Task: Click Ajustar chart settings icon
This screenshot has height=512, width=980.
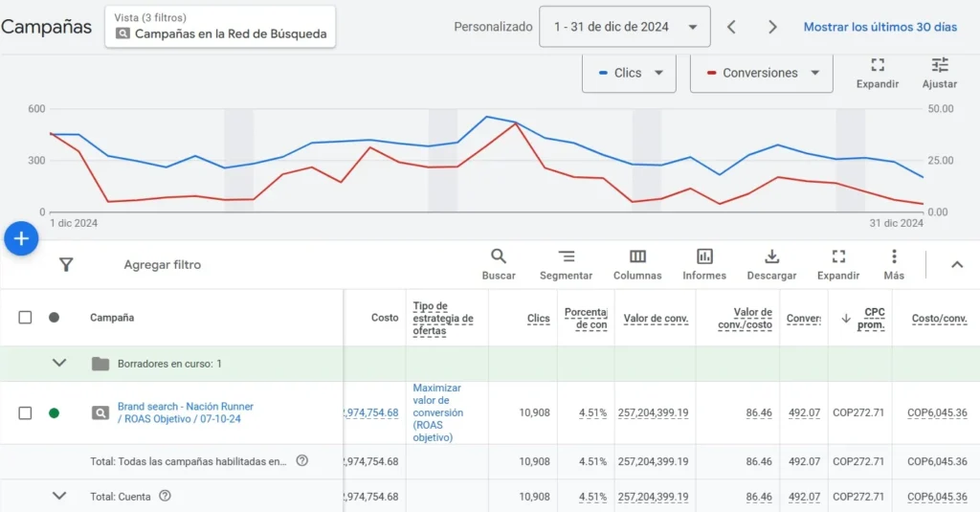Action: click(x=940, y=65)
